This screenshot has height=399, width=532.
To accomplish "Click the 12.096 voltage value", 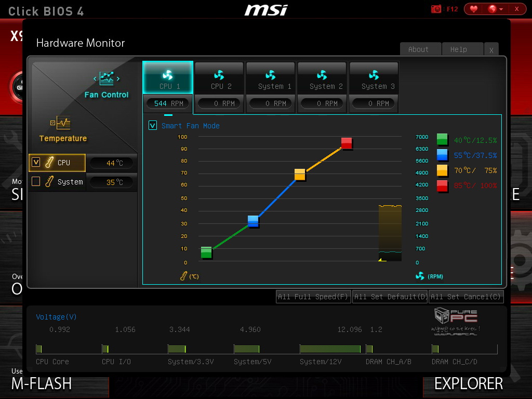I will tap(350, 329).
